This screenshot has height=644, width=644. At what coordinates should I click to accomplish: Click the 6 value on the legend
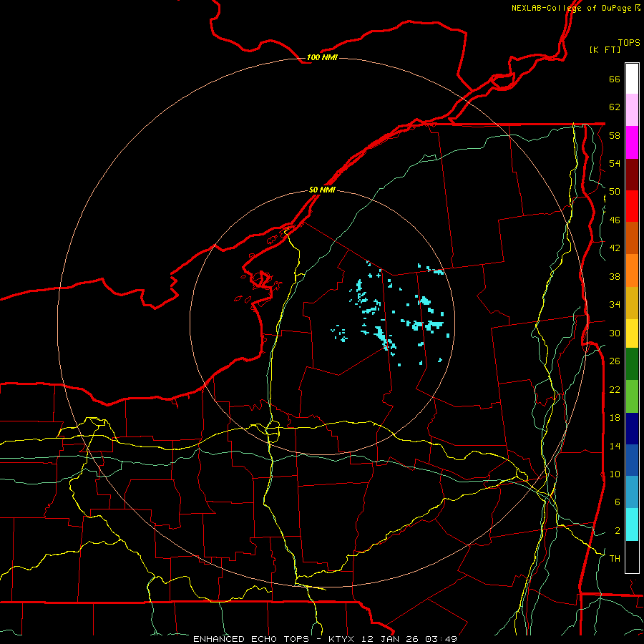pyautogui.click(x=618, y=502)
